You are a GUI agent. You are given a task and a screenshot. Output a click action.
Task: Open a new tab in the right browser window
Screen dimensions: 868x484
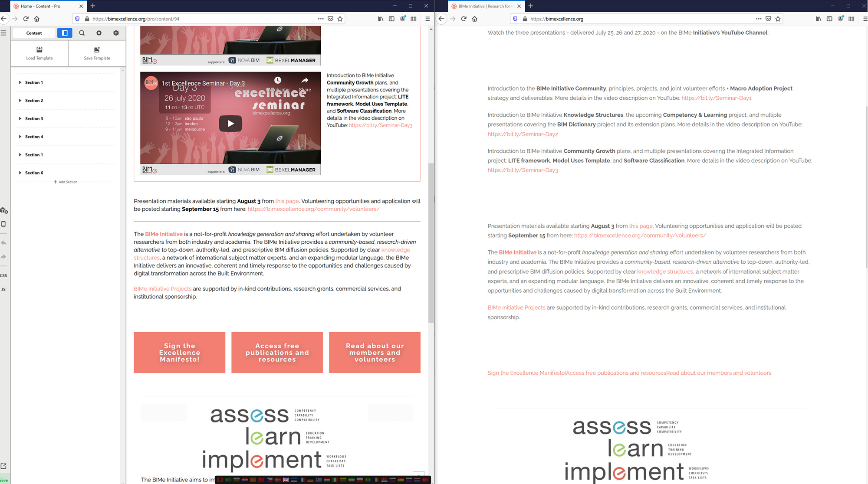(x=531, y=6)
